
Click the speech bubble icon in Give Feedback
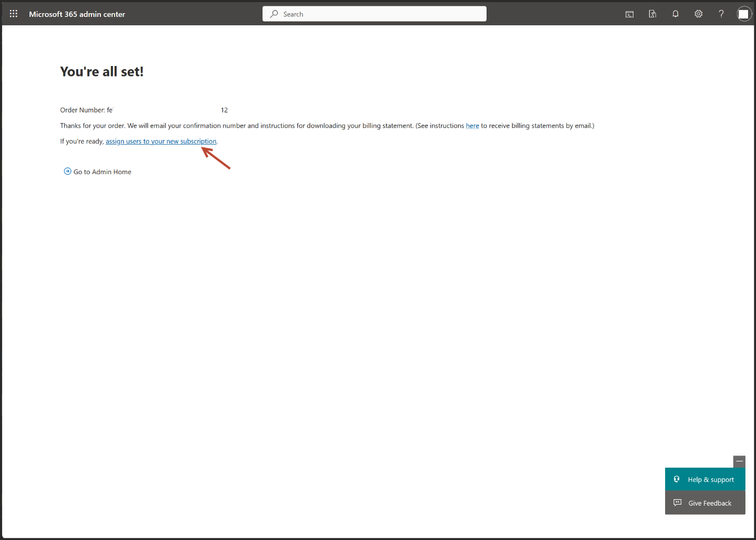click(x=677, y=503)
